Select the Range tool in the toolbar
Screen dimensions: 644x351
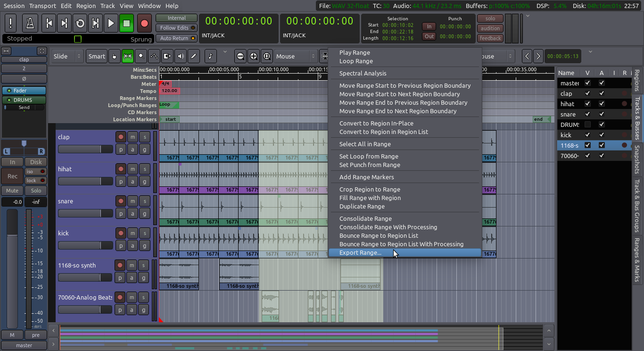coord(128,56)
